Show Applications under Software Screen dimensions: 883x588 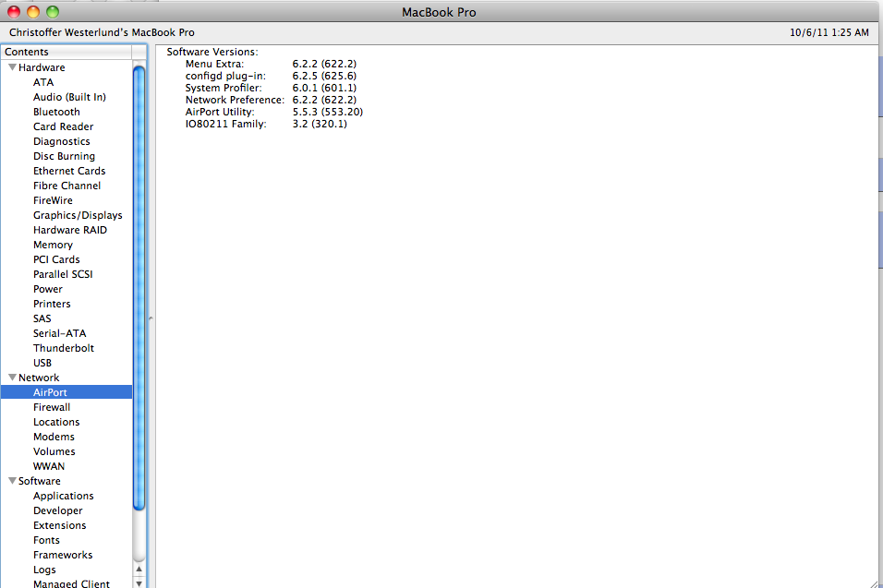63,496
